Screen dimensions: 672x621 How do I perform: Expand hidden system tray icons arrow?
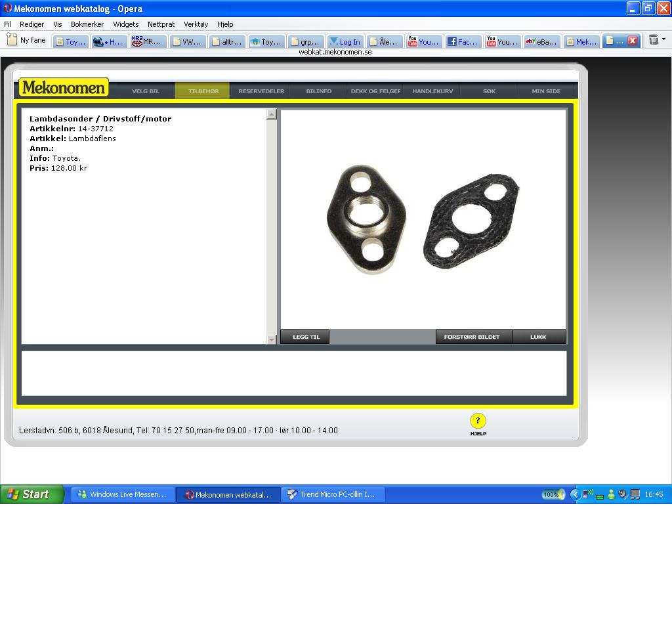tap(575, 494)
